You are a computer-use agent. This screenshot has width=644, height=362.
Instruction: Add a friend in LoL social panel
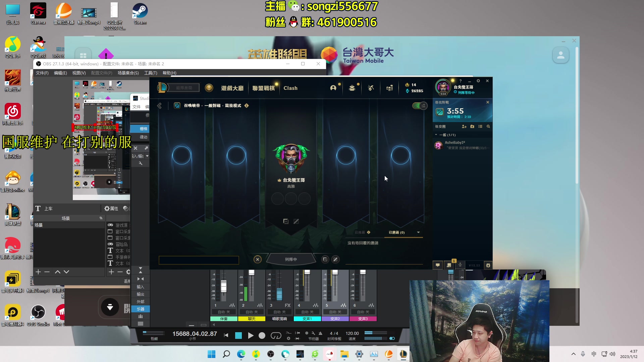click(x=464, y=126)
